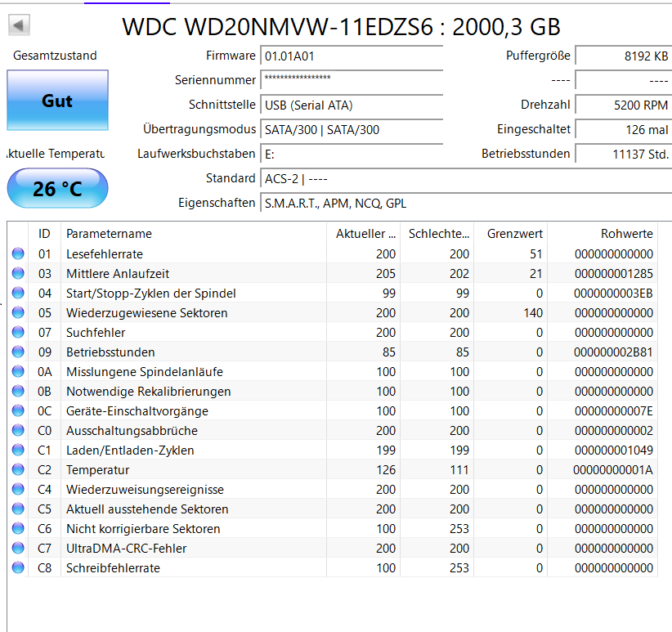The height and width of the screenshot is (632, 672).
Task: Click the Betriebsstunden value 11137 Std.
Action: [x=624, y=154]
